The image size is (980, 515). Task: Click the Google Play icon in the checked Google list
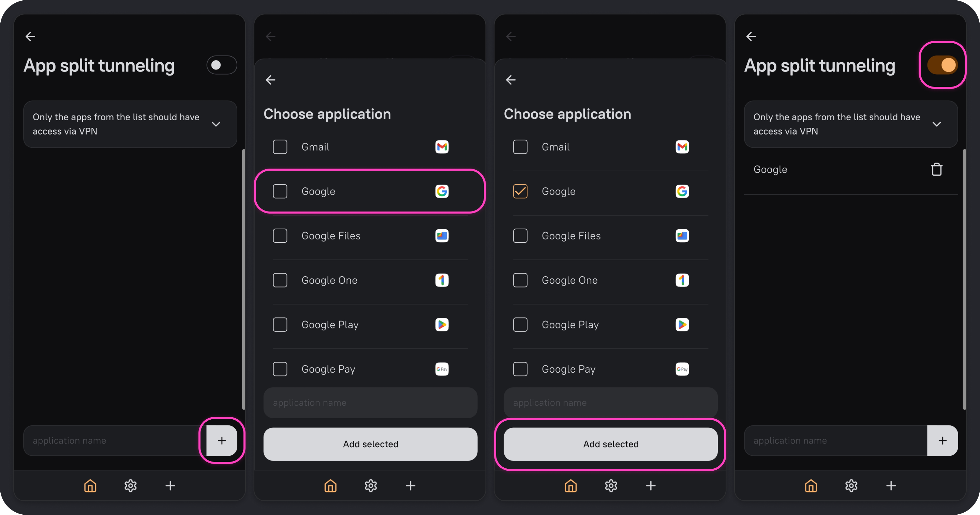pyautogui.click(x=682, y=325)
